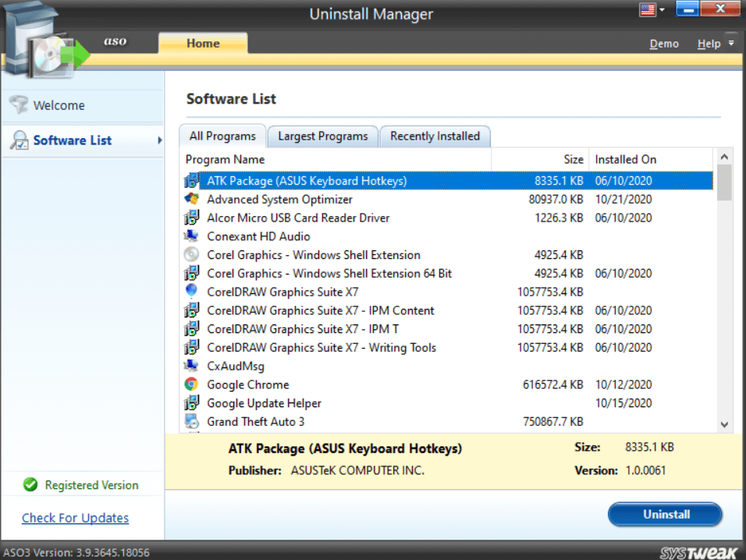This screenshot has height=560, width=746.
Task: Sort by the Installed On column header
Action: click(x=626, y=159)
